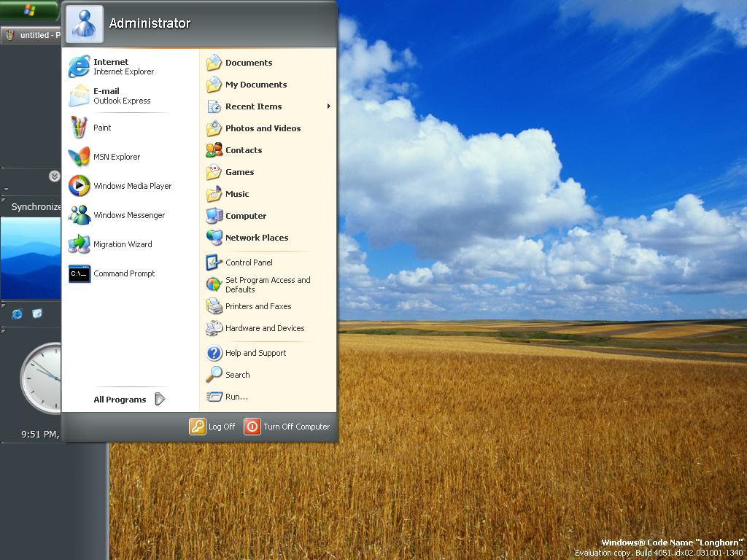
Task: Click the Synchronize tile label in sidebar
Action: pyautogui.click(x=36, y=206)
